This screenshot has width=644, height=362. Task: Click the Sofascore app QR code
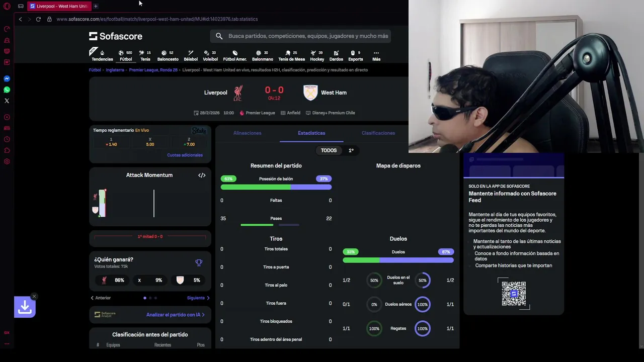coord(514,293)
